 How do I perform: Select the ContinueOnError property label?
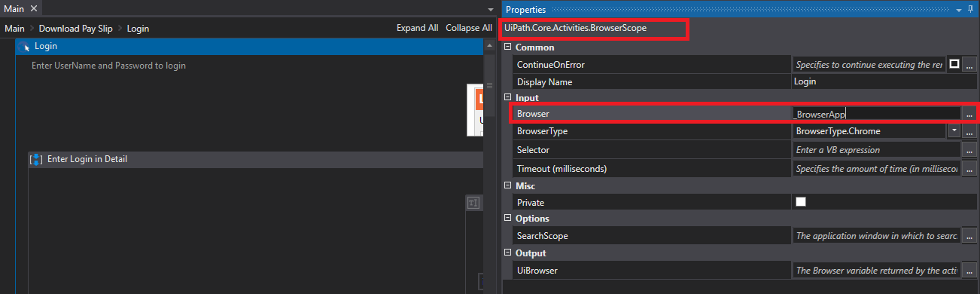point(551,65)
